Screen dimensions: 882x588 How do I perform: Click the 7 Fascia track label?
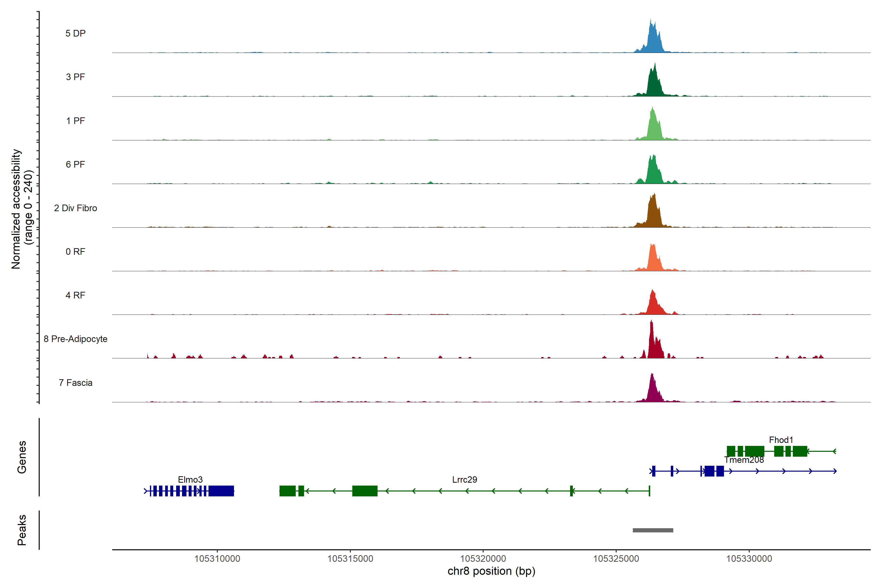click(x=75, y=383)
